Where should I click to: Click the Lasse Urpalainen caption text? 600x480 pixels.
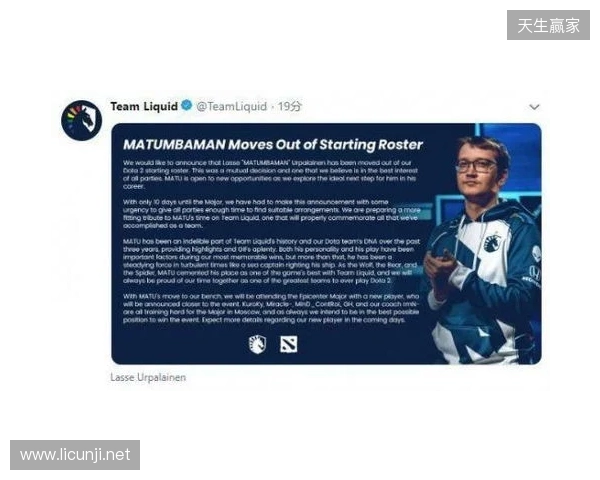148,377
